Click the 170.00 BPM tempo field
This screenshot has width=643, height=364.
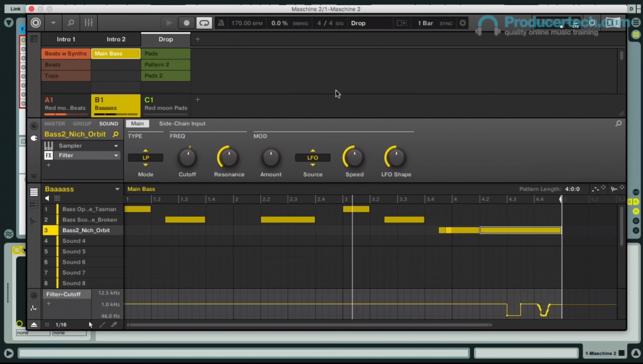pos(247,23)
